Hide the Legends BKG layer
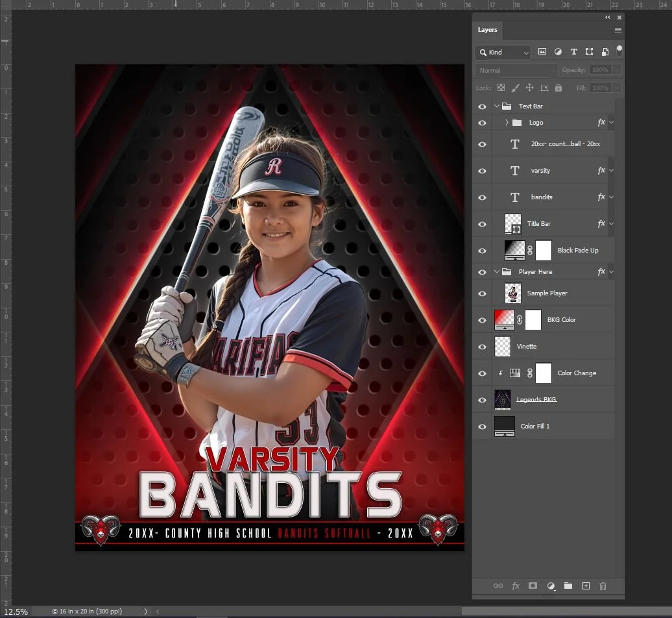The image size is (672, 618). [x=482, y=400]
